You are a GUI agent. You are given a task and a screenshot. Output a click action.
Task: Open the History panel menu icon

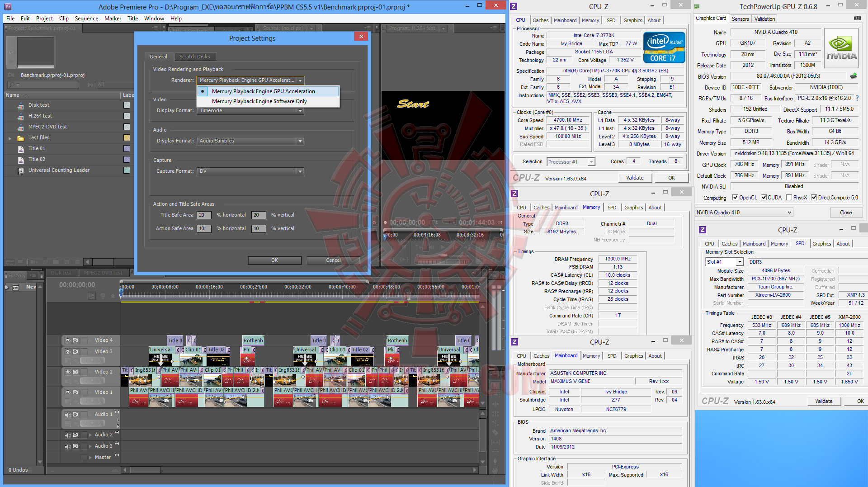pos(33,275)
